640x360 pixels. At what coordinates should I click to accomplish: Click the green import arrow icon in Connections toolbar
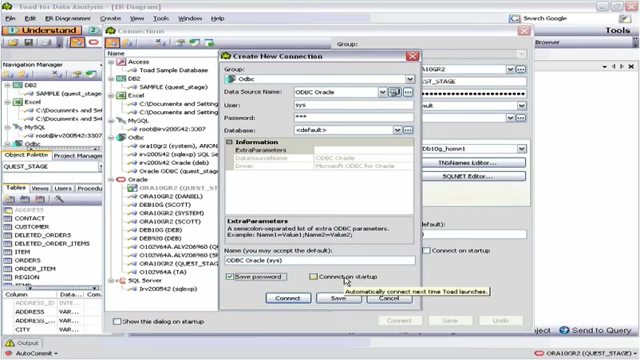(194, 42)
